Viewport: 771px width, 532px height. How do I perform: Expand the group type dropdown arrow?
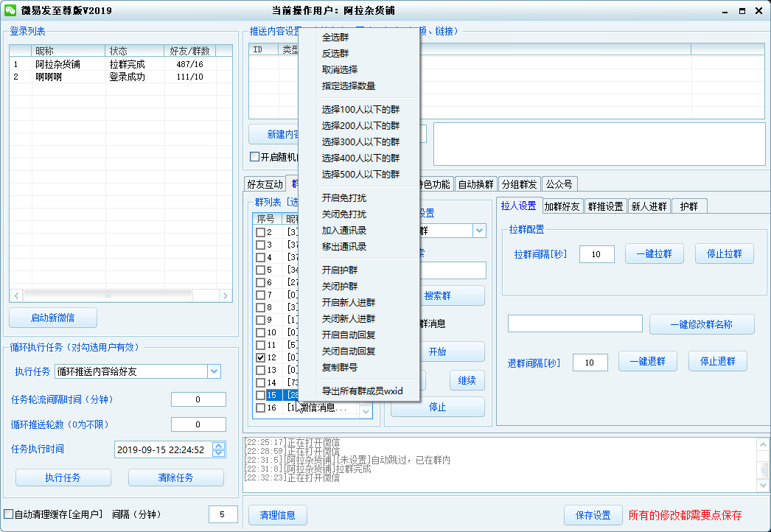(x=479, y=231)
